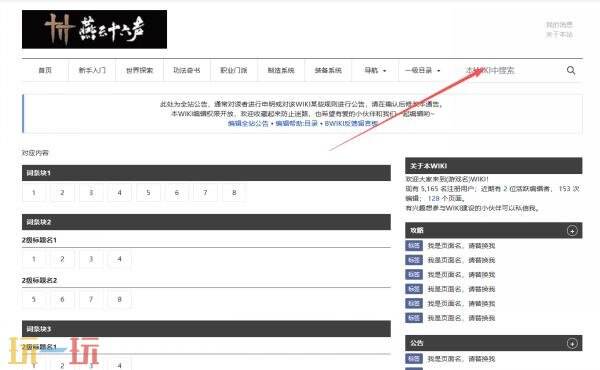Open the 一级目录 dropdown menu
Screen dimensions: 600x370
tap(422, 70)
